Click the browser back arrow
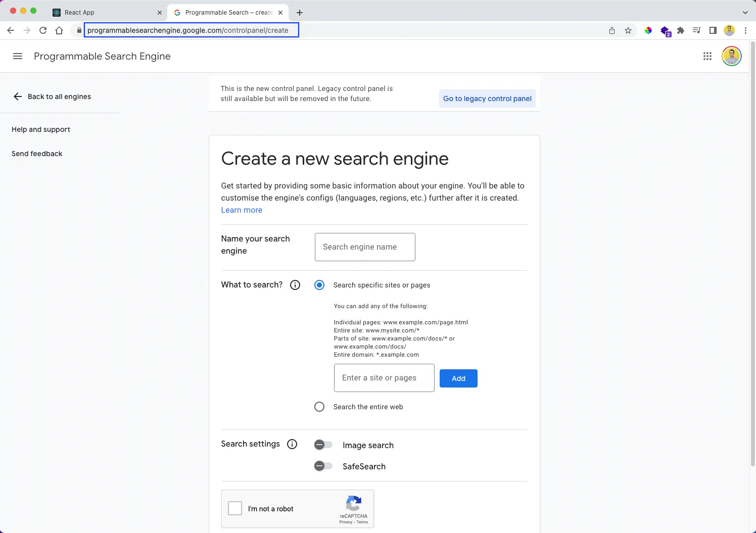This screenshot has height=533, width=756. click(11, 30)
